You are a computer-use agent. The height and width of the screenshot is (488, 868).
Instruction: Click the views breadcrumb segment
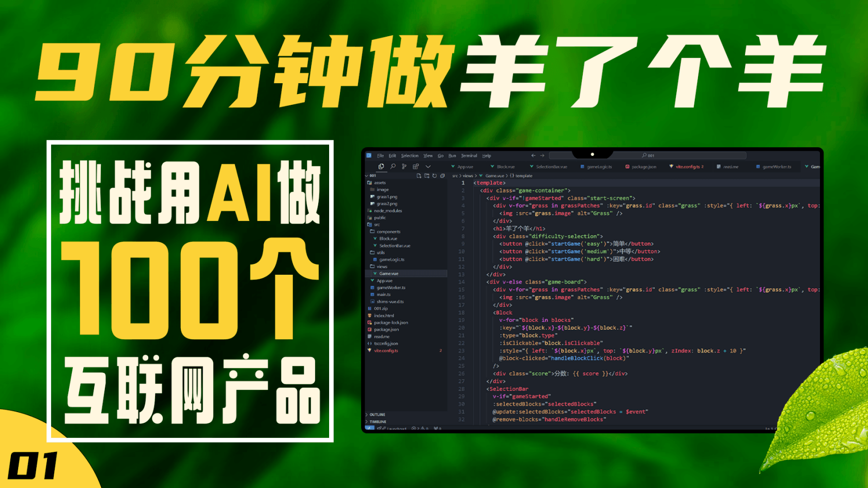[468, 176]
